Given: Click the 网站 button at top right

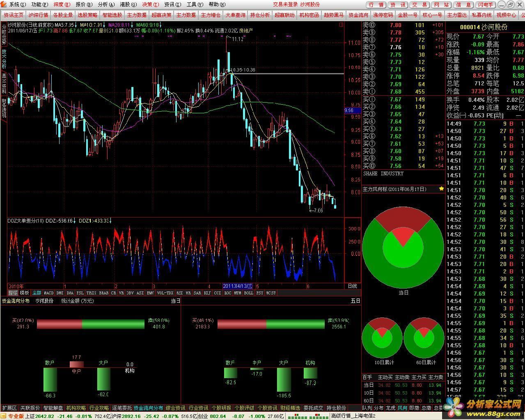Looking at the screenshot, I should click(x=441, y=5).
